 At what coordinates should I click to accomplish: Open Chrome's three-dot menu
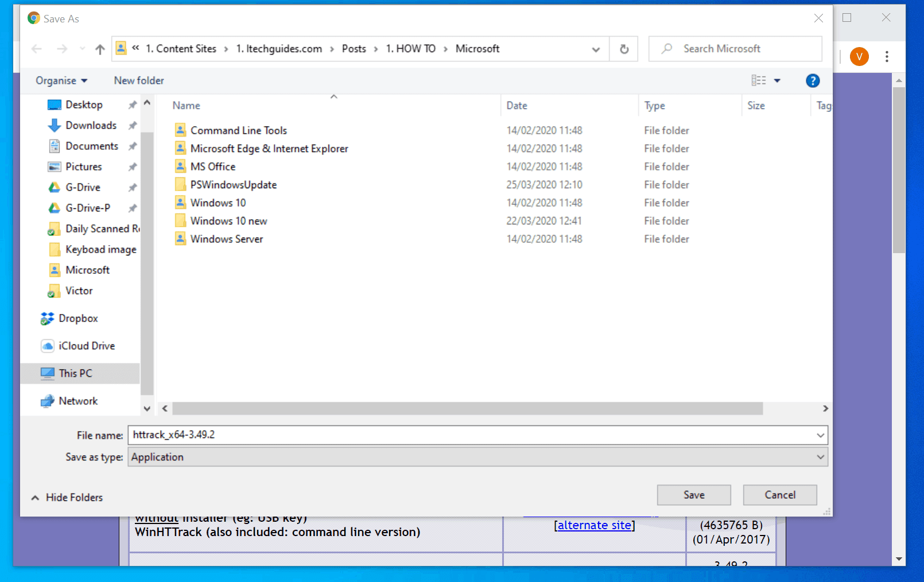point(887,56)
